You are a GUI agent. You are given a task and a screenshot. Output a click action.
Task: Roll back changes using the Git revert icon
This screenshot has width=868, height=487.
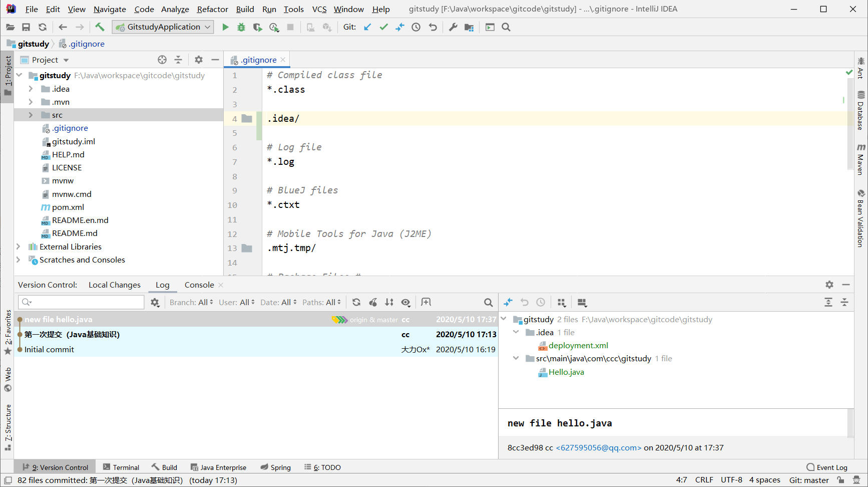pos(432,27)
